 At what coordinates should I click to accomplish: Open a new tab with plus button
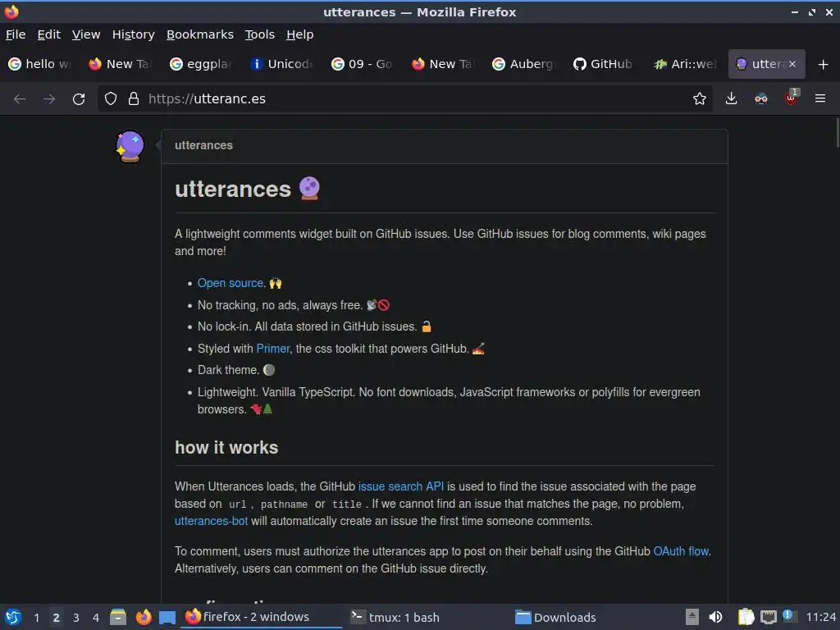[824, 64]
